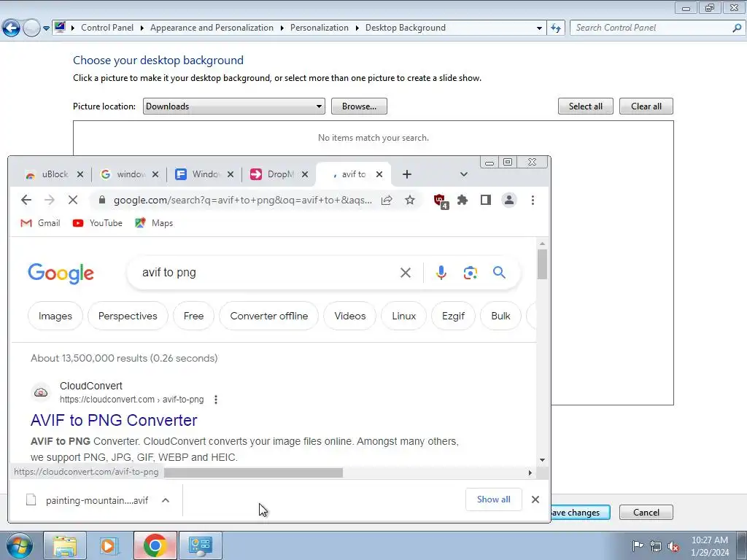The width and height of the screenshot is (747, 560).
Task: Close the DropM tab
Action: [305, 174]
